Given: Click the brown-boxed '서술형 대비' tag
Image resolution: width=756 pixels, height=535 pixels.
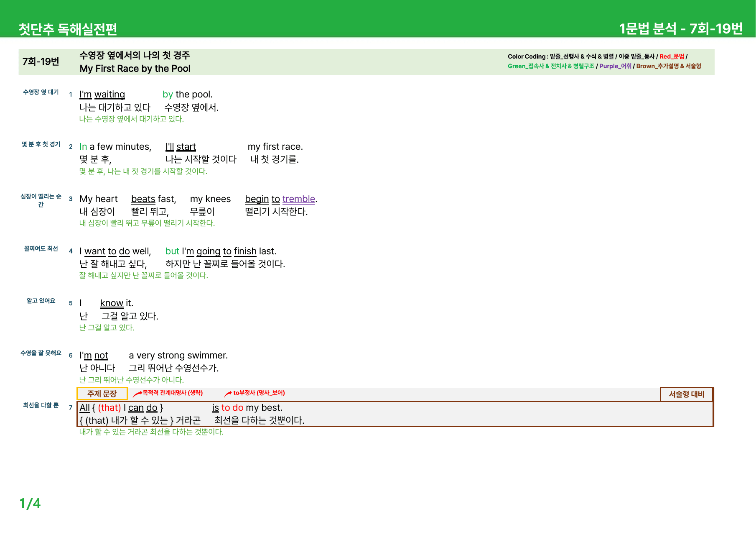Looking at the screenshot, I should coord(687,394).
